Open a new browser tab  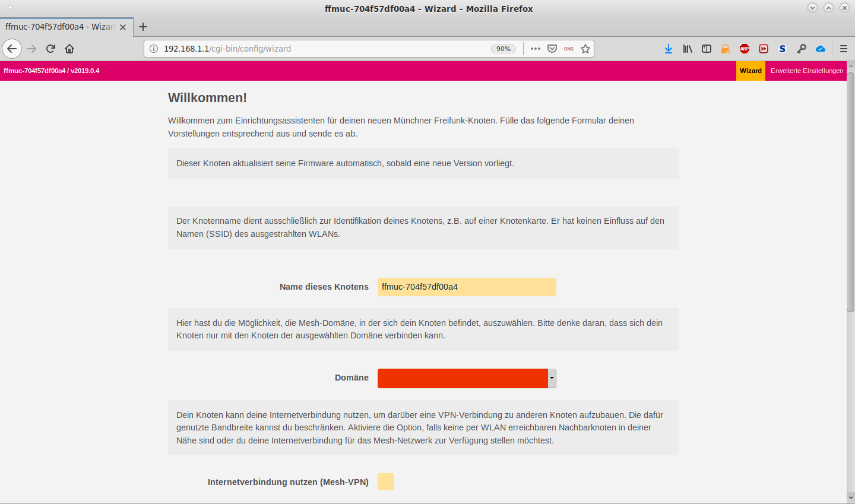pos(143,27)
